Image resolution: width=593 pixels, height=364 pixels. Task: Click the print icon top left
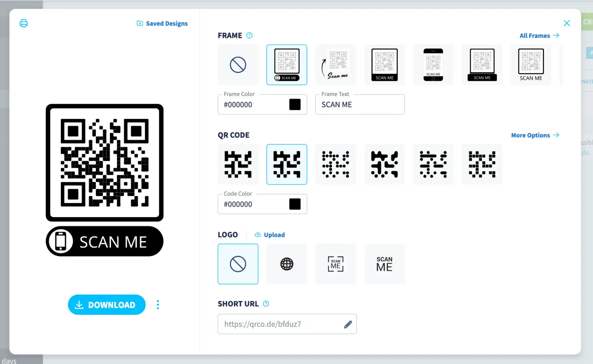coord(24,23)
